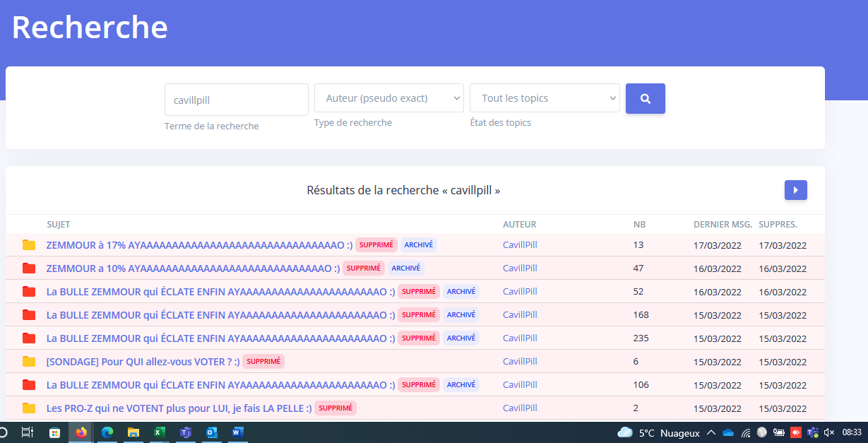Click the results title « cavillpill » heading
The height and width of the screenshot is (443, 868).
[x=403, y=191]
